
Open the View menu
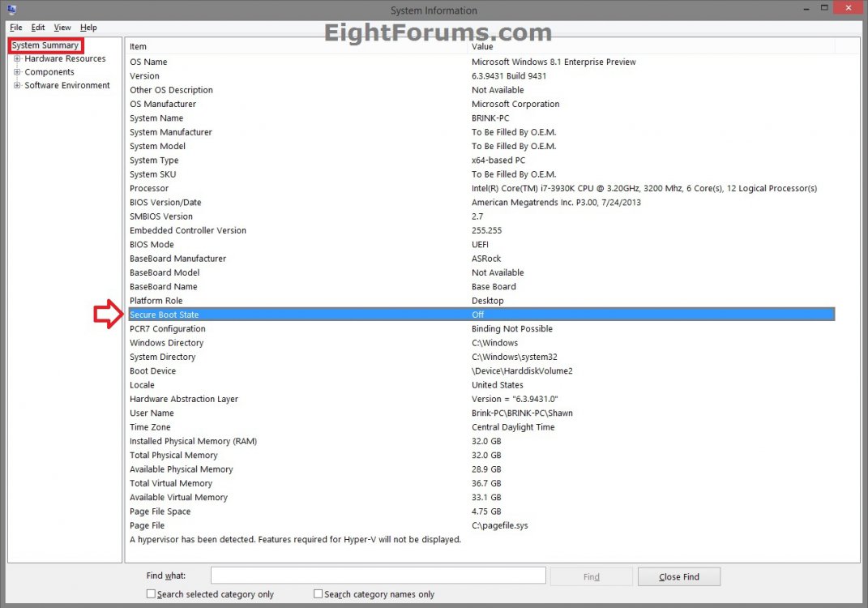tap(62, 27)
